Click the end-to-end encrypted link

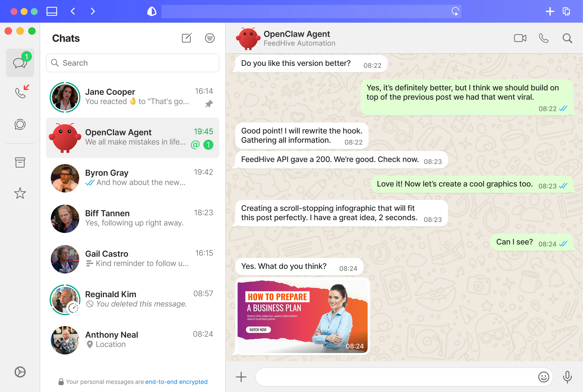[x=176, y=382]
